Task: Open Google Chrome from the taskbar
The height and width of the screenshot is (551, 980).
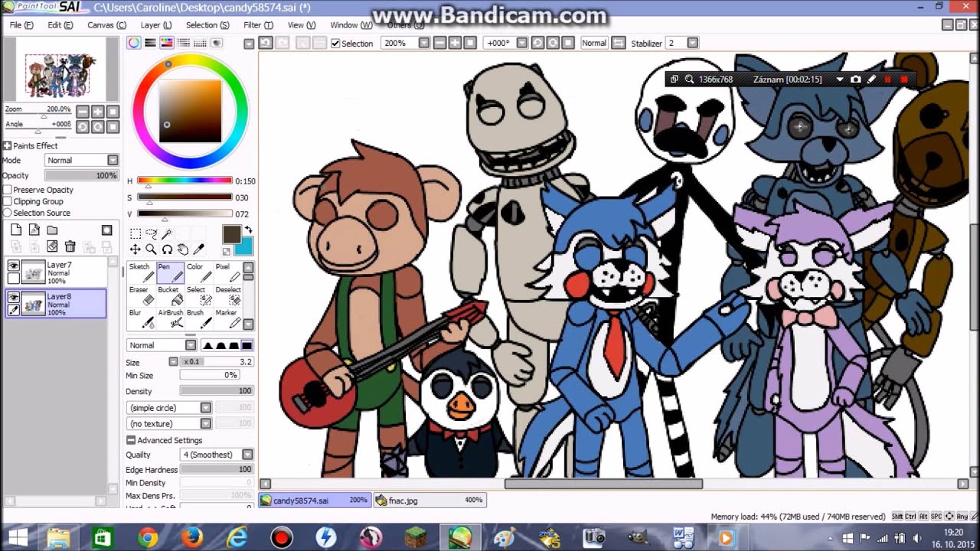Action: [147, 538]
